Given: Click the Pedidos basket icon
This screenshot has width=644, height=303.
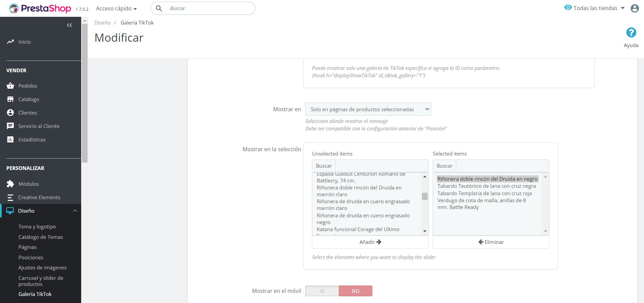Looking at the screenshot, I should (10, 86).
